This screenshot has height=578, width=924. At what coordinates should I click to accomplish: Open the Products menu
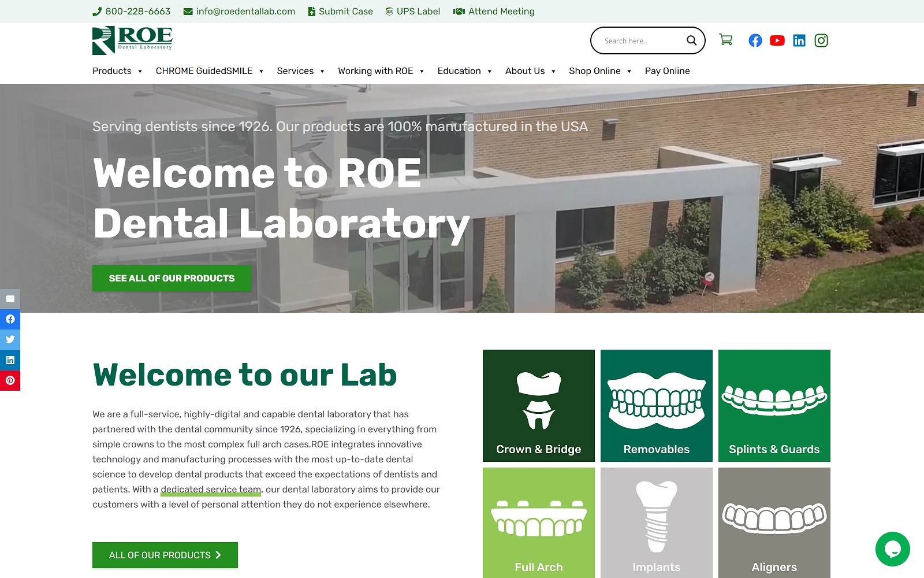point(112,71)
